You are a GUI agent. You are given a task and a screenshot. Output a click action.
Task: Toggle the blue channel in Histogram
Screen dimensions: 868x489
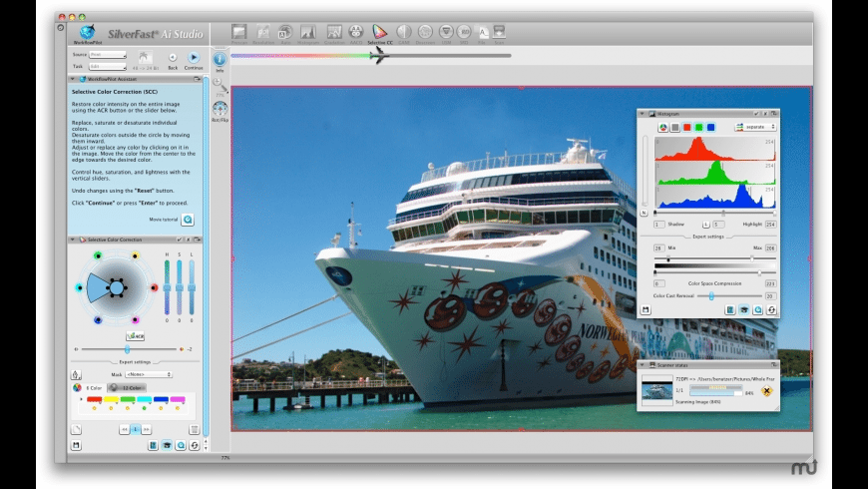(x=710, y=128)
